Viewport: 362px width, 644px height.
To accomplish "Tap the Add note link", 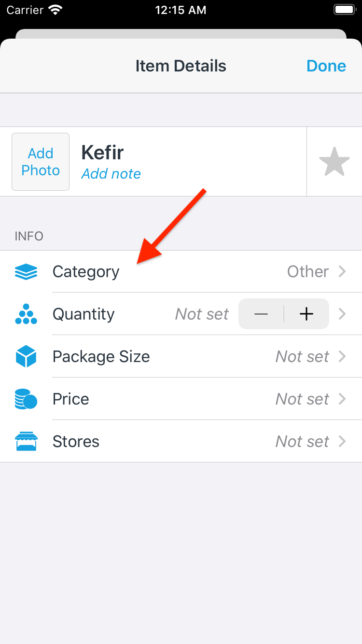I will pyautogui.click(x=111, y=174).
